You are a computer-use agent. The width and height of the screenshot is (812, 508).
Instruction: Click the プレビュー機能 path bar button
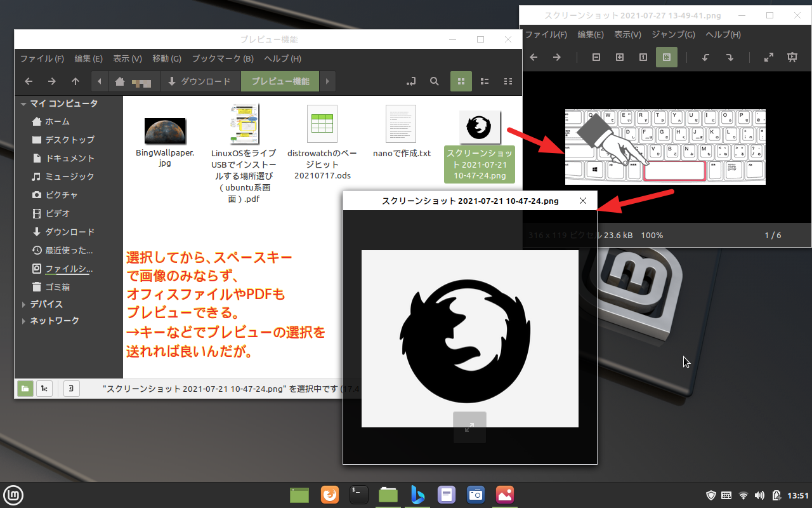click(280, 81)
